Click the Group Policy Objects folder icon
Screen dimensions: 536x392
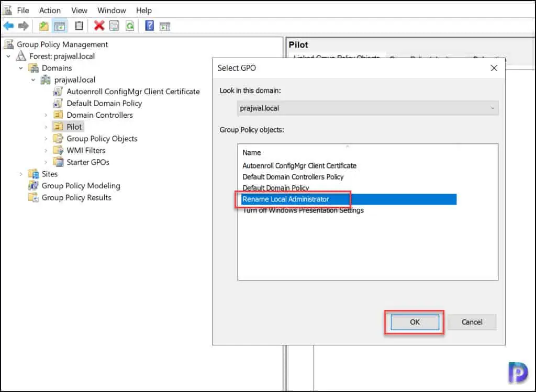click(x=58, y=138)
